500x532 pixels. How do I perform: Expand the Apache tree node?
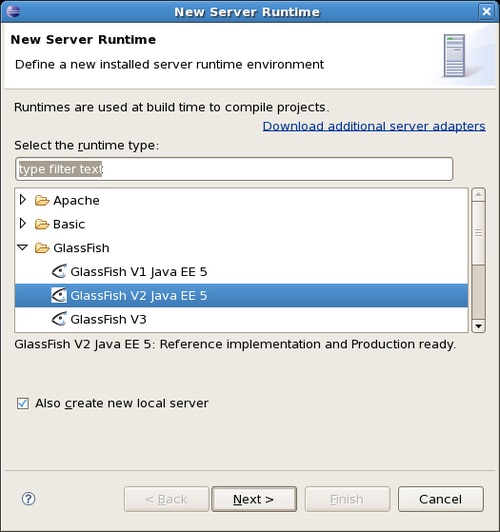click(x=23, y=200)
